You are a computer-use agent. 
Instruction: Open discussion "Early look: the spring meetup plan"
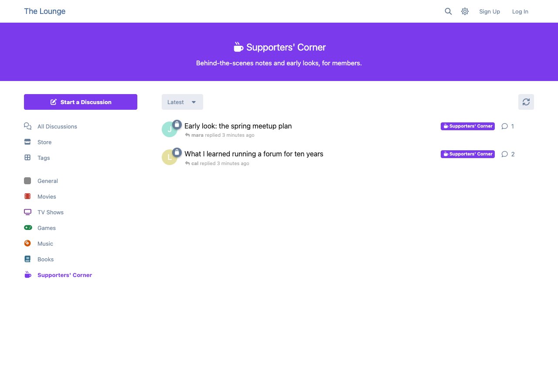(238, 126)
